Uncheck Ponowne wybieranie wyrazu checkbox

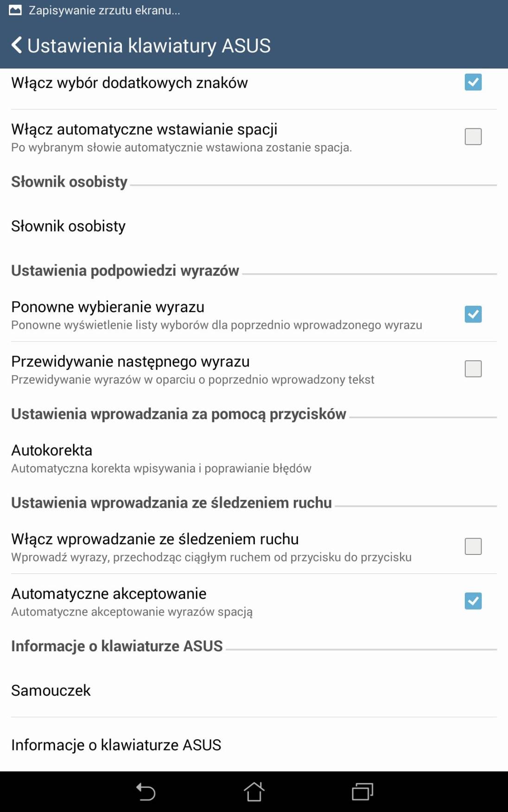click(473, 314)
